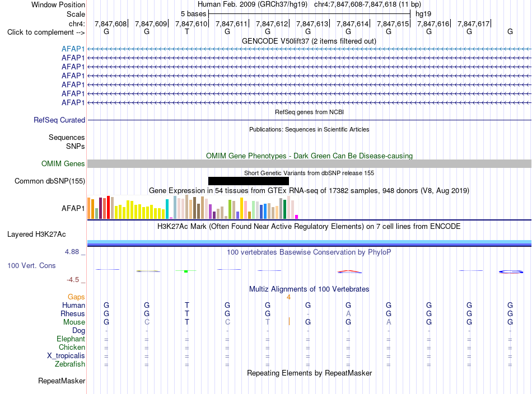Viewport: 532px width, 394px height.
Task: Open the GTEx Gene Expression track title
Action: [309, 190]
